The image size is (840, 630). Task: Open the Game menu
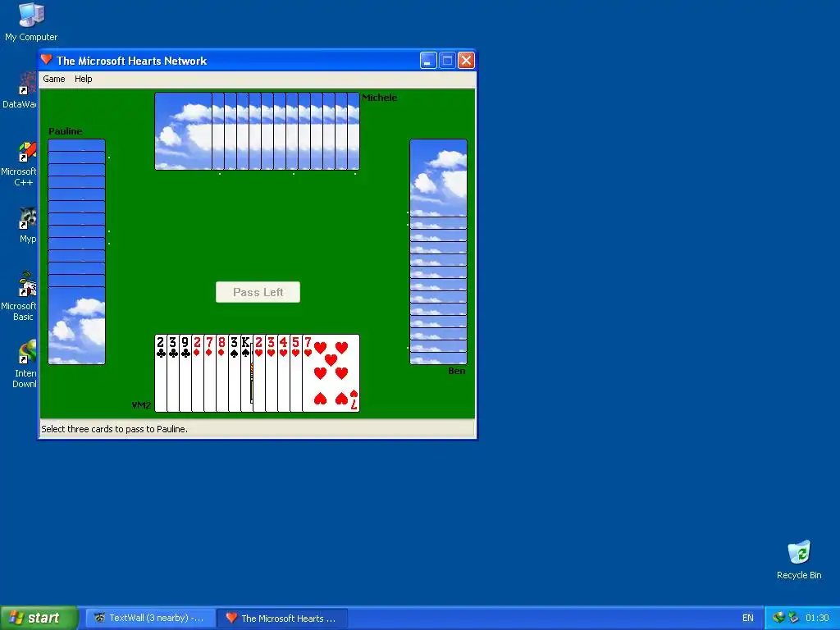coord(54,79)
